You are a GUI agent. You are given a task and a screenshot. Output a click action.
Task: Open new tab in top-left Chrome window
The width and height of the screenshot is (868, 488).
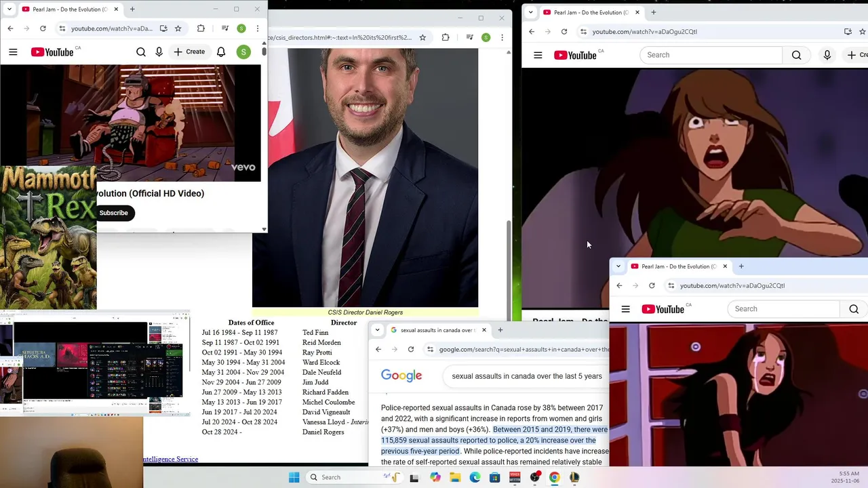click(132, 9)
